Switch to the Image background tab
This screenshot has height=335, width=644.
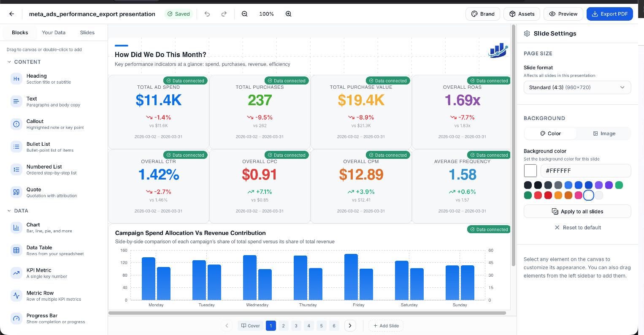(x=604, y=133)
